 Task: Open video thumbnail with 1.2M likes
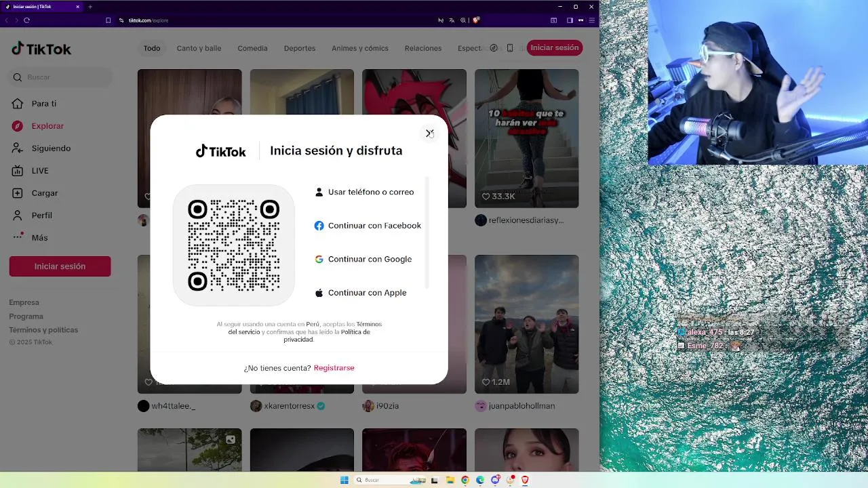526,324
